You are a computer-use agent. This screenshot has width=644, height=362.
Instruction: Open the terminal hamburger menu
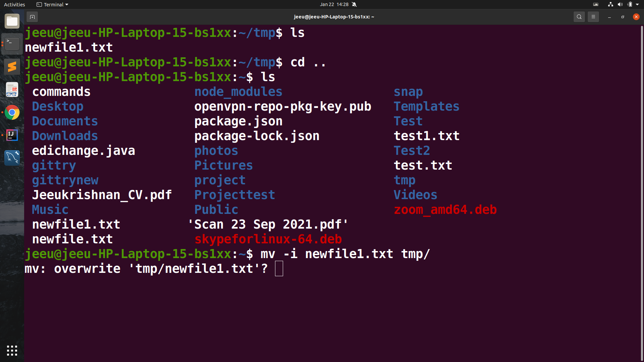pos(593,17)
